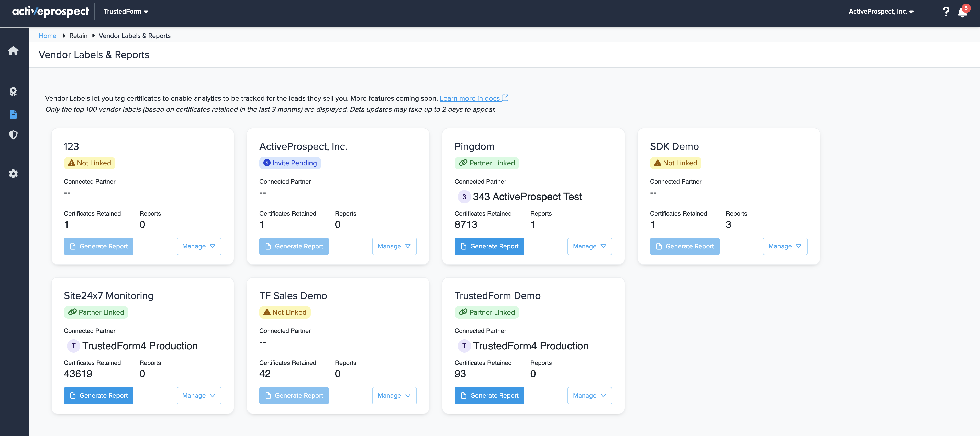
Task: Click the ActiveProspect, Inc. card title
Action: click(x=303, y=147)
